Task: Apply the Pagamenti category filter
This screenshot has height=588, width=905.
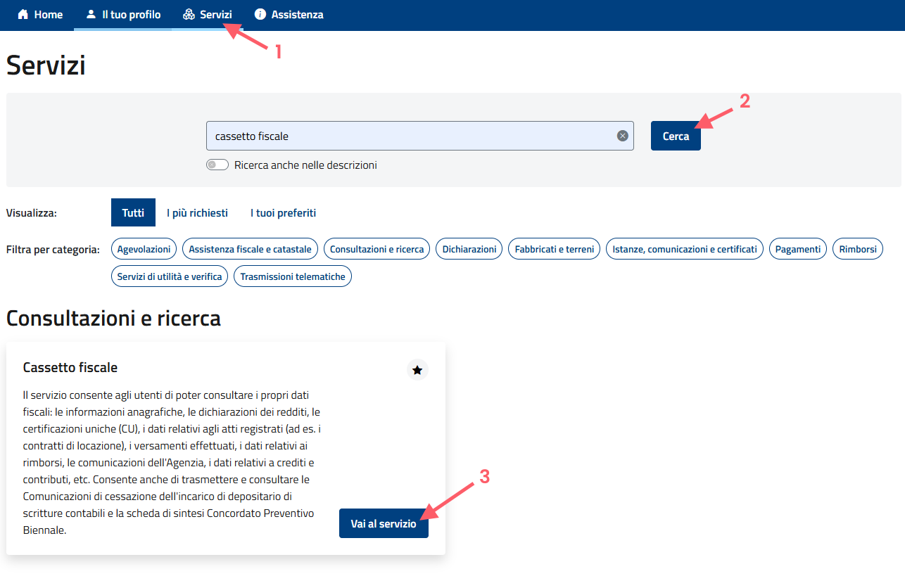Action: coord(797,248)
